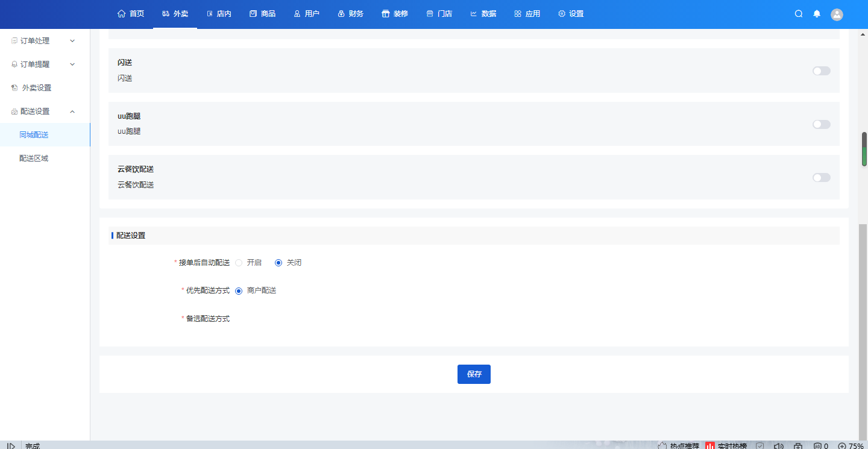Select 开启 for 接单后自动配送

tap(248, 263)
